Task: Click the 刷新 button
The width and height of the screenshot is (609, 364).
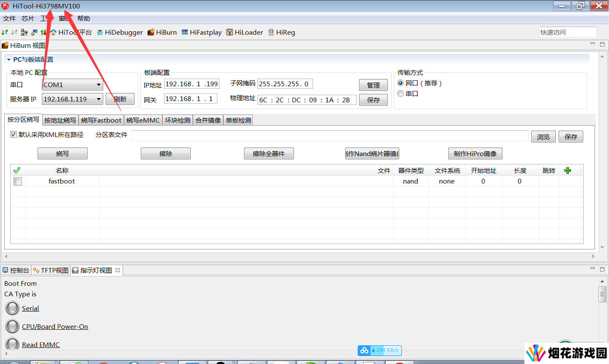Action: tap(120, 99)
